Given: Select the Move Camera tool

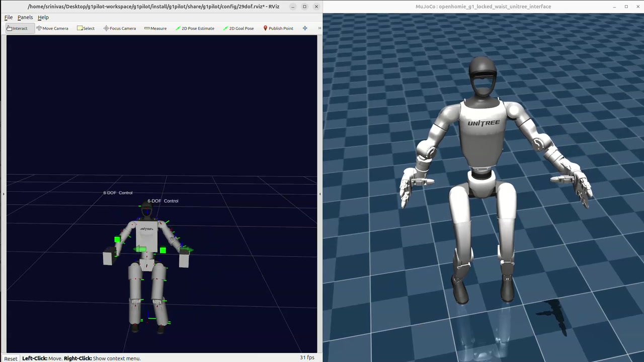Looking at the screenshot, I should coord(52,28).
